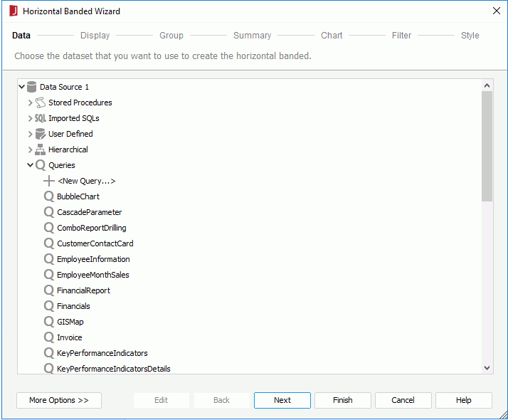This screenshot has width=508, height=420.
Task: Click the Invoice query icon
Action: (x=49, y=337)
